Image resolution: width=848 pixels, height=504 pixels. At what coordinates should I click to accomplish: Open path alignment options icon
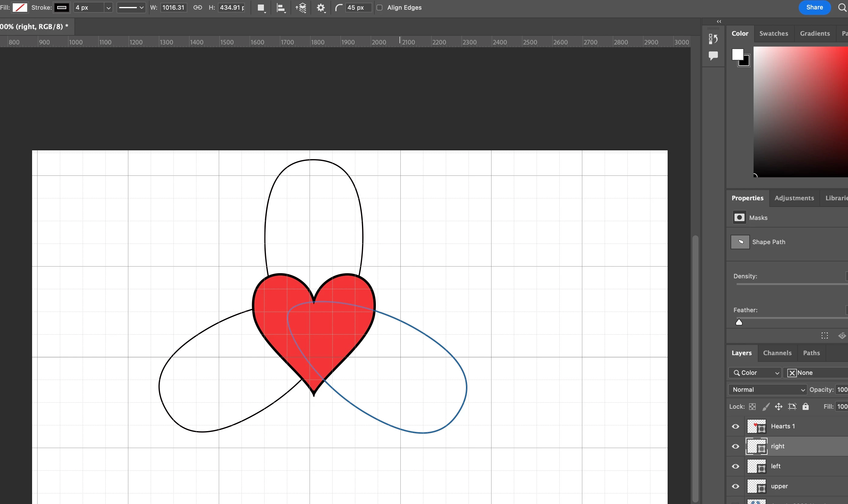(x=281, y=8)
